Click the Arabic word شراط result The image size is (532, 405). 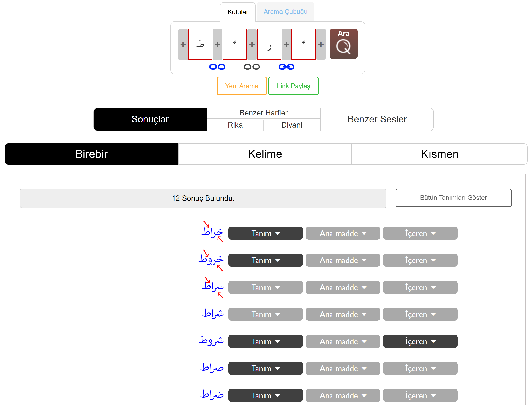[213, 314]
